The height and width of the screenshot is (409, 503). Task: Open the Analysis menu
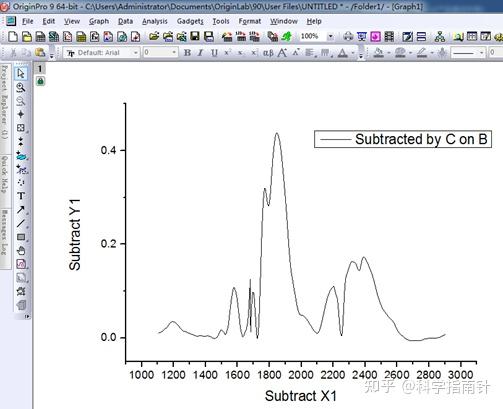pyautogui.click(x=155, y=21)
